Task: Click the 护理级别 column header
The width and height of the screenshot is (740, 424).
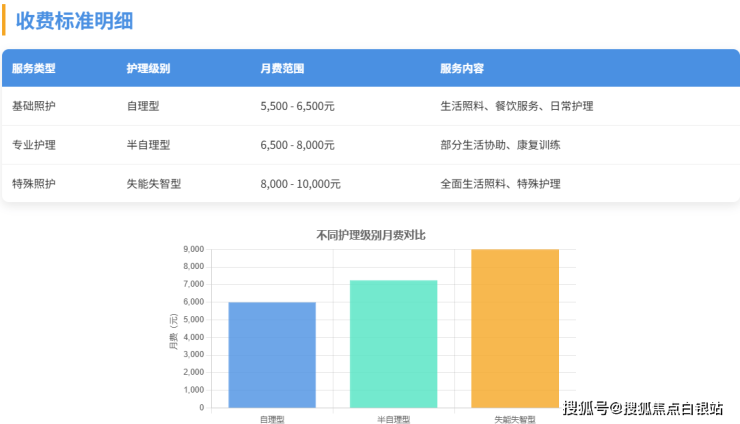Action: (x=148, y=69)
